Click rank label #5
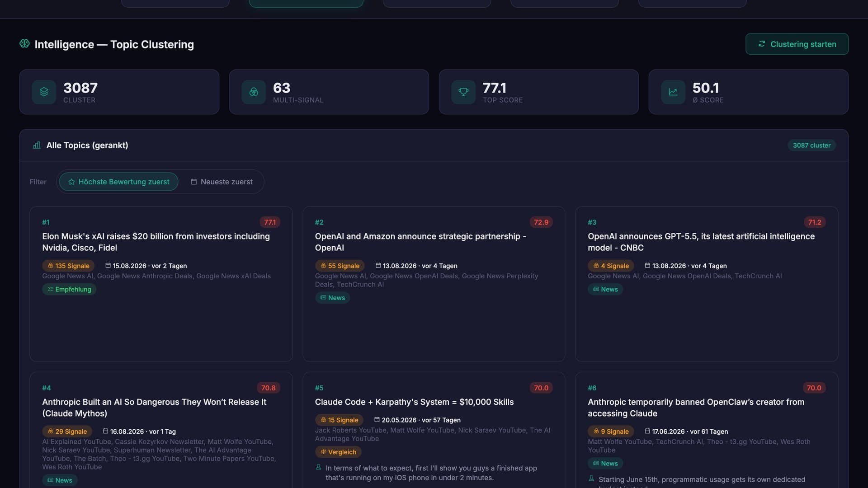The width and height of the screenshot is (868, 488). pos(319,388)
